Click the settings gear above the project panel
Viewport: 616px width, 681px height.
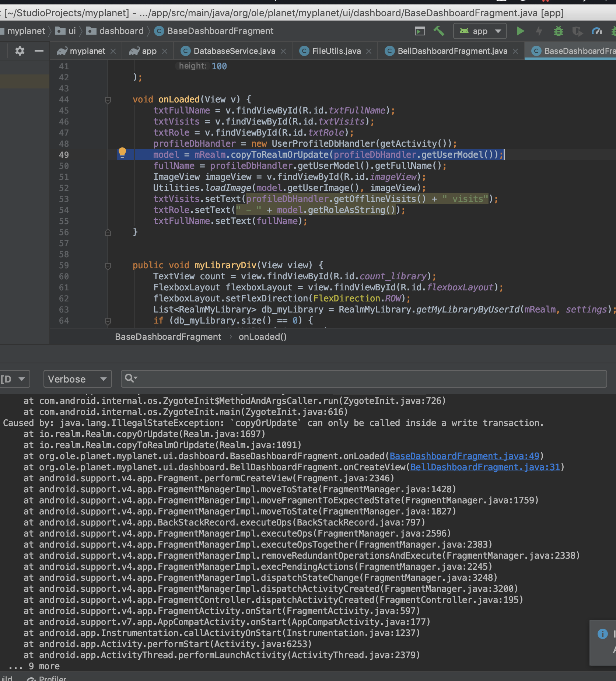click(x=19, y=50)
